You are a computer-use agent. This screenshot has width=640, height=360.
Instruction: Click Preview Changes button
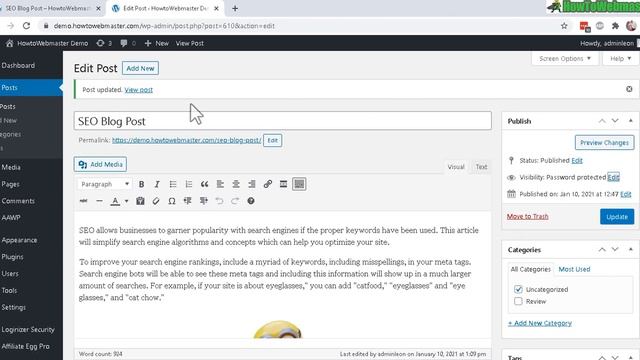click(x=604, y=143)
